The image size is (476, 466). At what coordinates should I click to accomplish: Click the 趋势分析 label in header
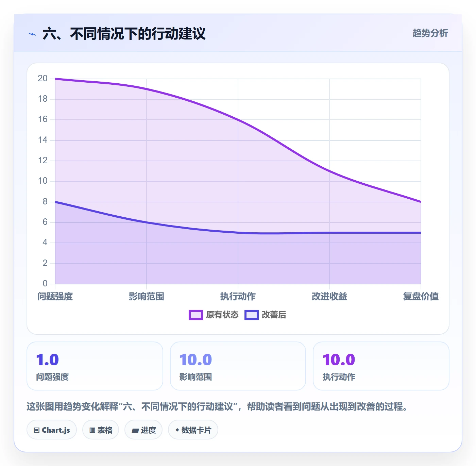point(430,33)
